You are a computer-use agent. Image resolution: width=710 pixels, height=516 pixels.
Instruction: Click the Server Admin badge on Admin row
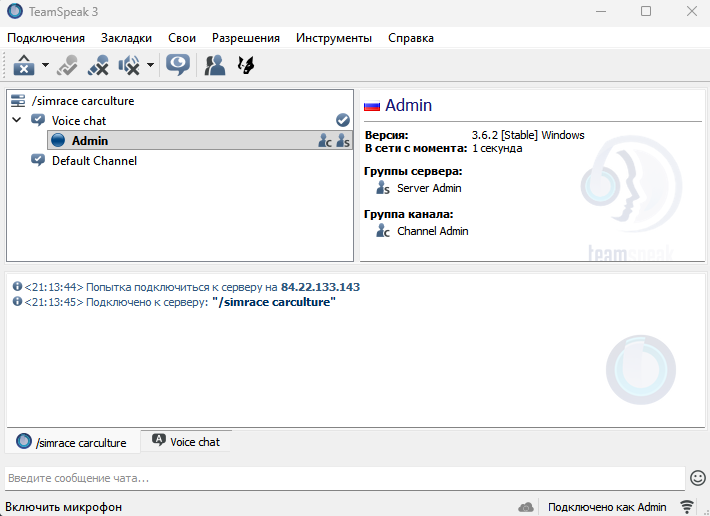tap(343, 141)
